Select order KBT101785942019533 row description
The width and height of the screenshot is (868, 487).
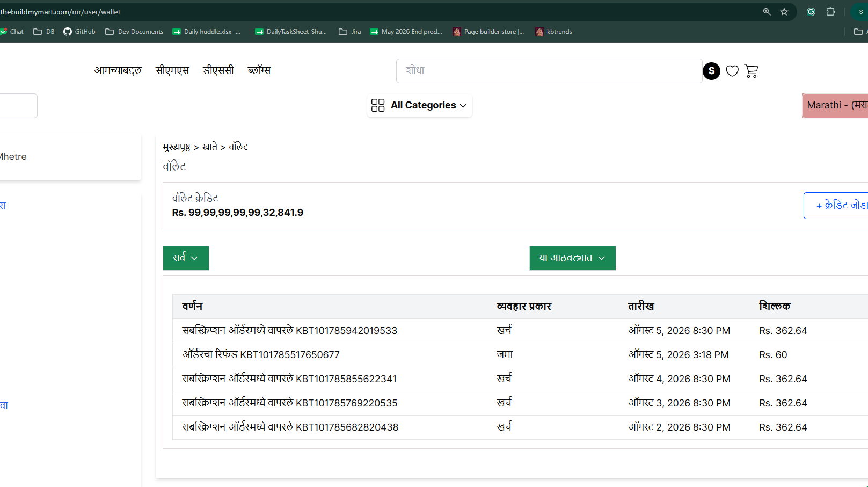[x=290, y=330]
